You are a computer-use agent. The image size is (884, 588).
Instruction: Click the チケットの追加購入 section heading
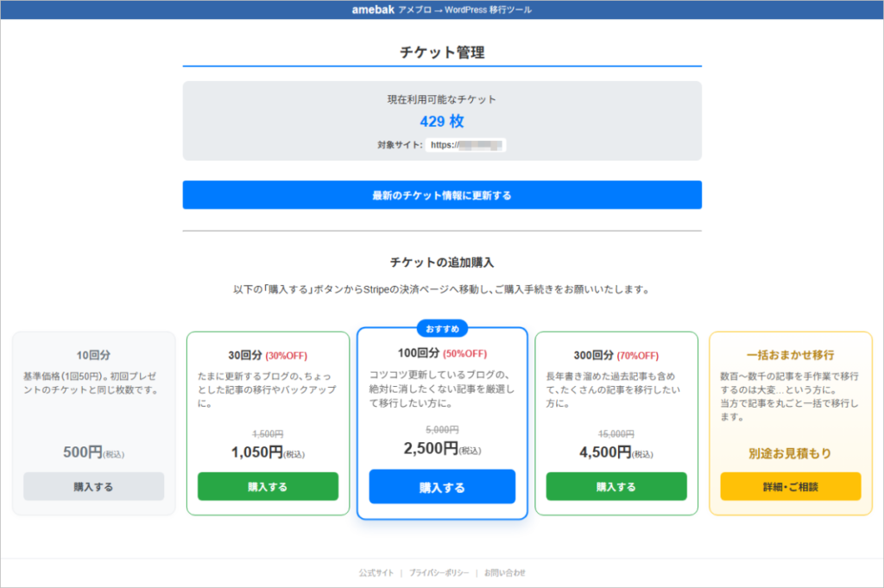(442, 262)
